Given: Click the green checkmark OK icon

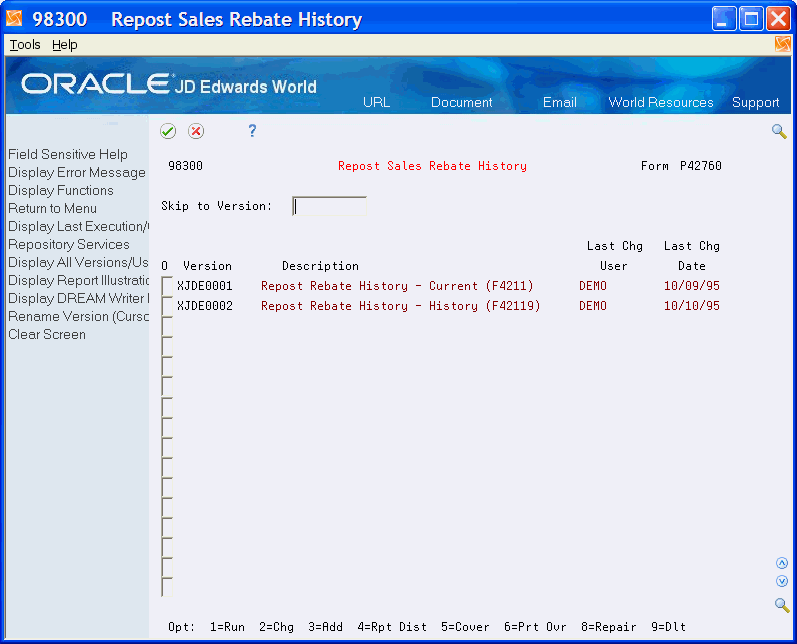Looking at the screenshot, I should 168,131.
